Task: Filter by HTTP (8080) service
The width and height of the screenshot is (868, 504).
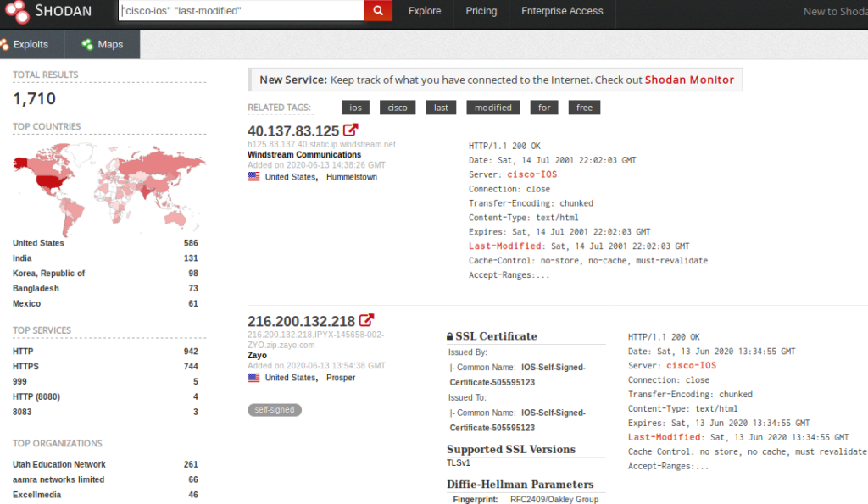Action: pos(36,396)
